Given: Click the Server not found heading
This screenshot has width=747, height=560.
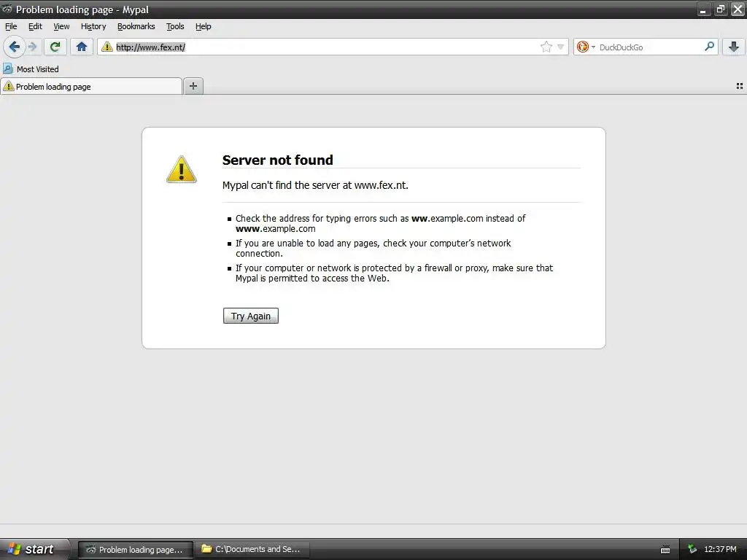Looking at the screenshot, I should click(x=278, y=160).
